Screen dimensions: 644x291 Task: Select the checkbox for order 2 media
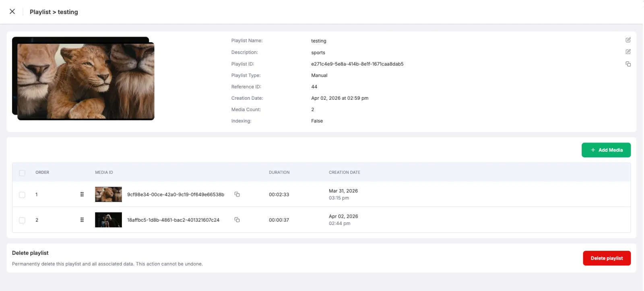pos(22,220)
